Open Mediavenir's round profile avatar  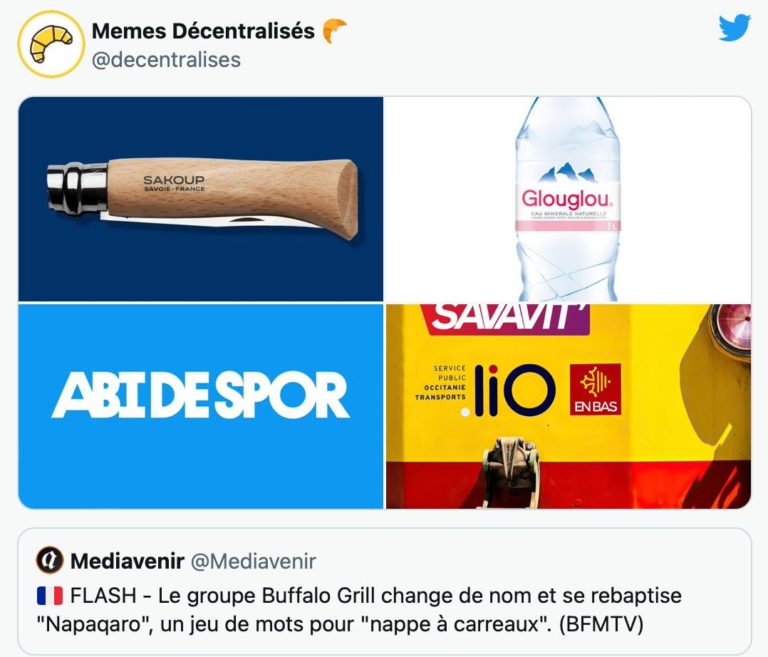[x=49, y=560]
